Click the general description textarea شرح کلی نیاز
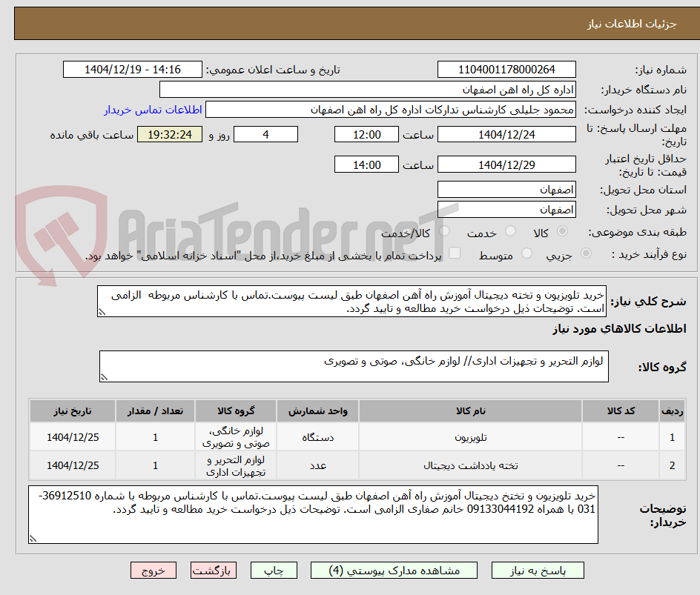700x595 pixels. (351, 302)
